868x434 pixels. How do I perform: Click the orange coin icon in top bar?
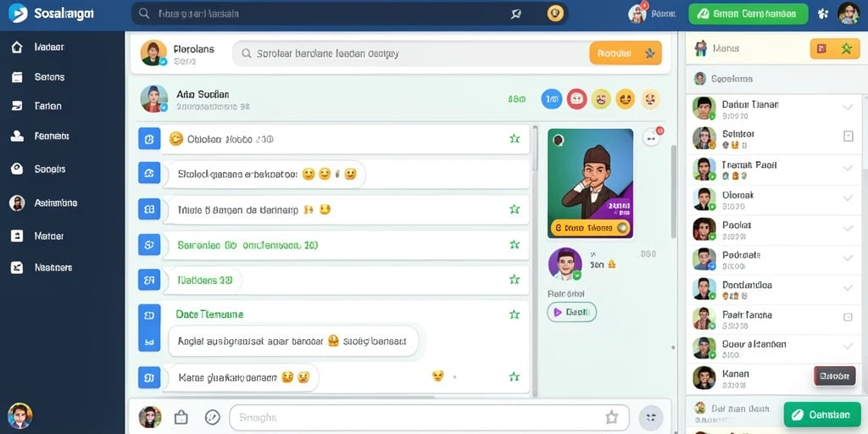tap(555, 14)
